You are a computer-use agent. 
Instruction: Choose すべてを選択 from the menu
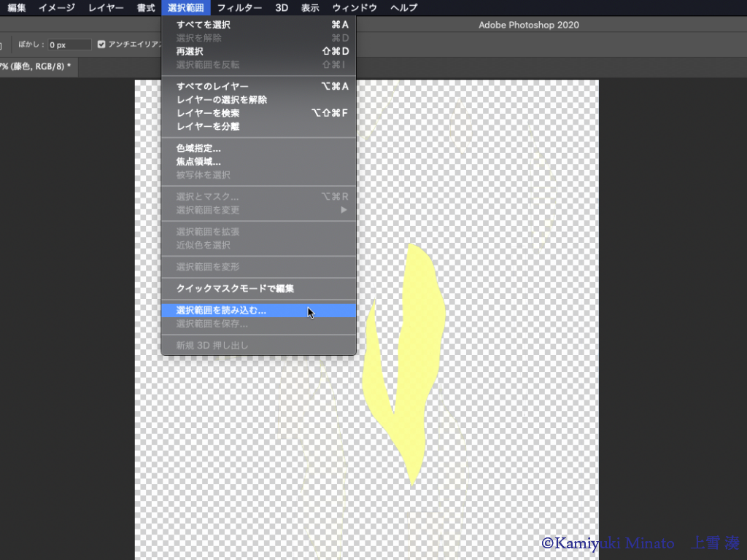(x=204, y=25)
